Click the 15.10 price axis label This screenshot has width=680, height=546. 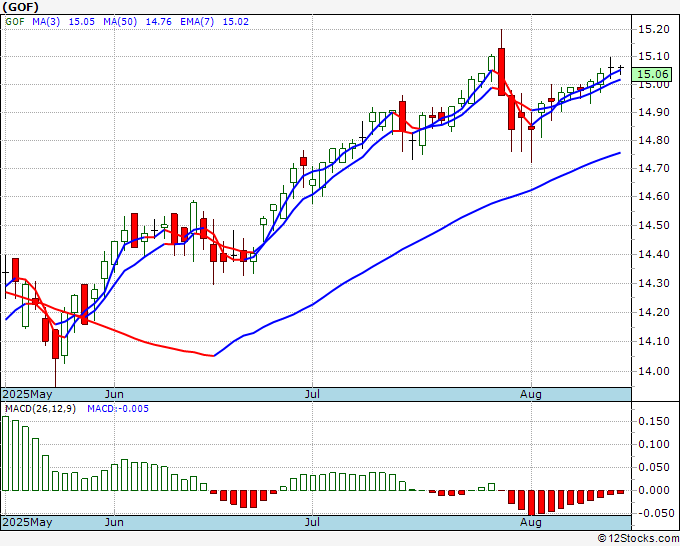coord(654,56)
